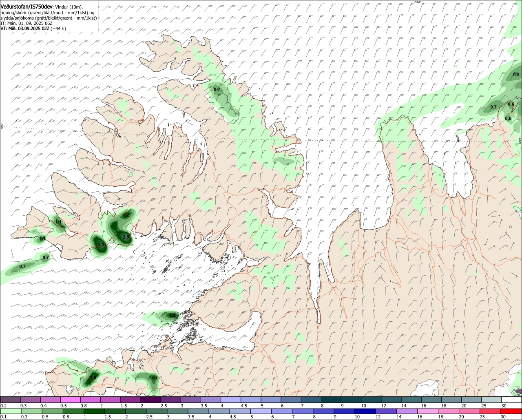The image size is (522, 420).
Task: Select the 2.2 precipitation value on the map
Action: (102, 245)
